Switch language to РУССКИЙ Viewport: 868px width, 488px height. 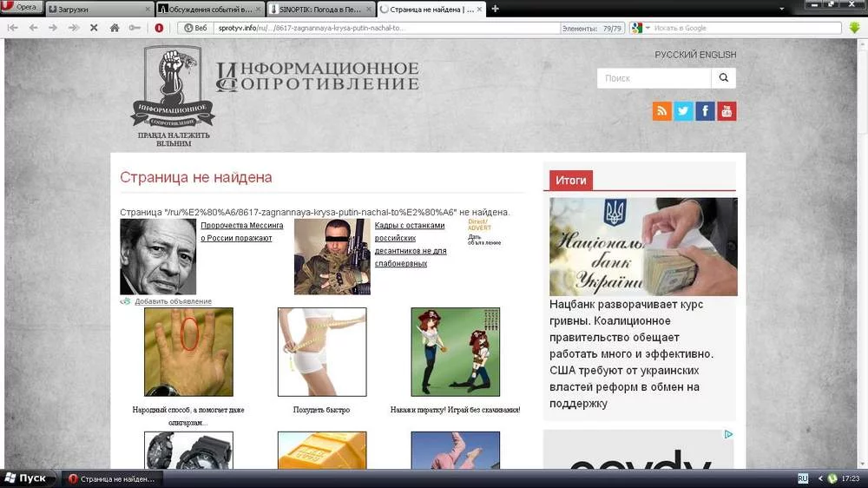pos(675,55)
